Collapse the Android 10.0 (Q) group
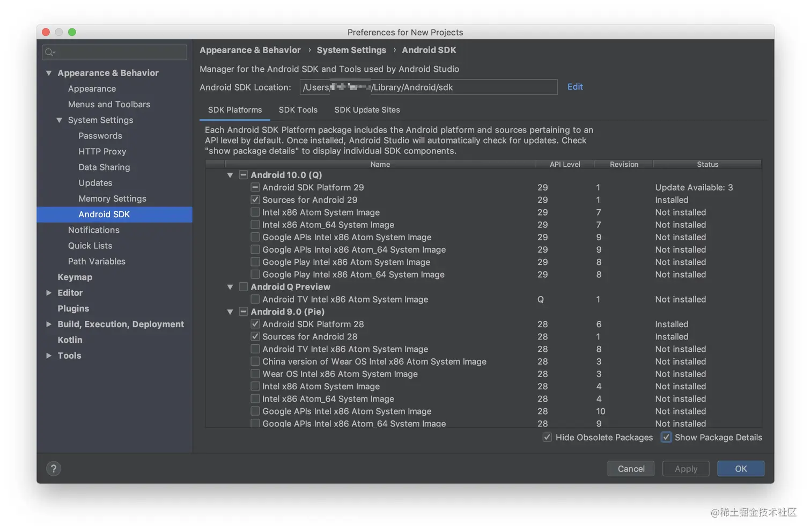The width and height of the screenshot is (811, 532). click(230, 175)
